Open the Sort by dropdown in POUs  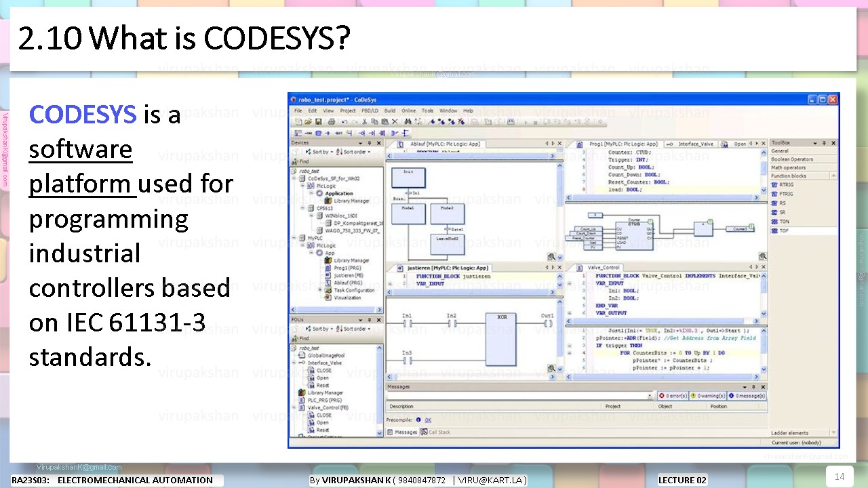319,329
